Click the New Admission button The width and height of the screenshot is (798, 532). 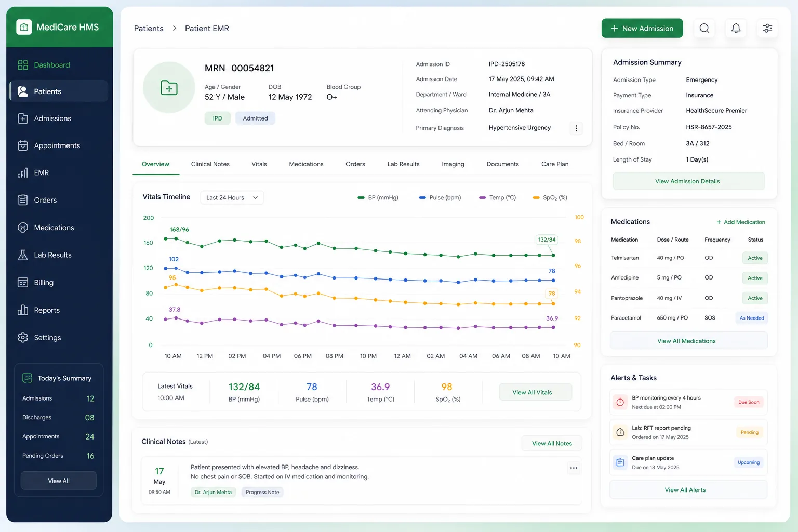tap(642, 29)
